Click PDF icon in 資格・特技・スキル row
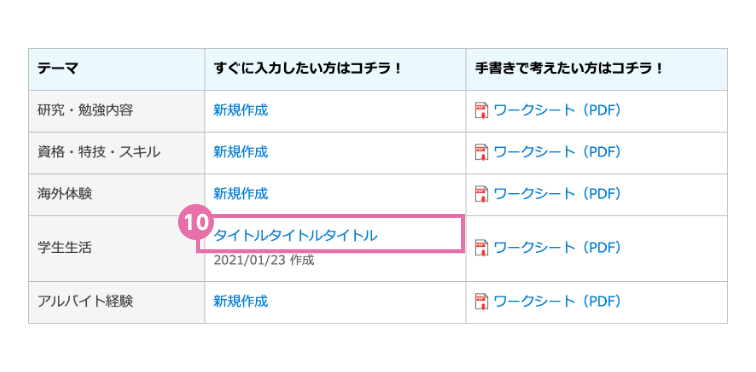756x372 pixels. tap(481, 152)
